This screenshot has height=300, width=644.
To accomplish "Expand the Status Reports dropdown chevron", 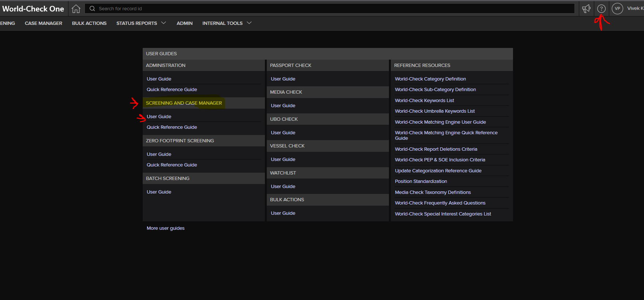I will pyautogui.click(x=164, y=23).
